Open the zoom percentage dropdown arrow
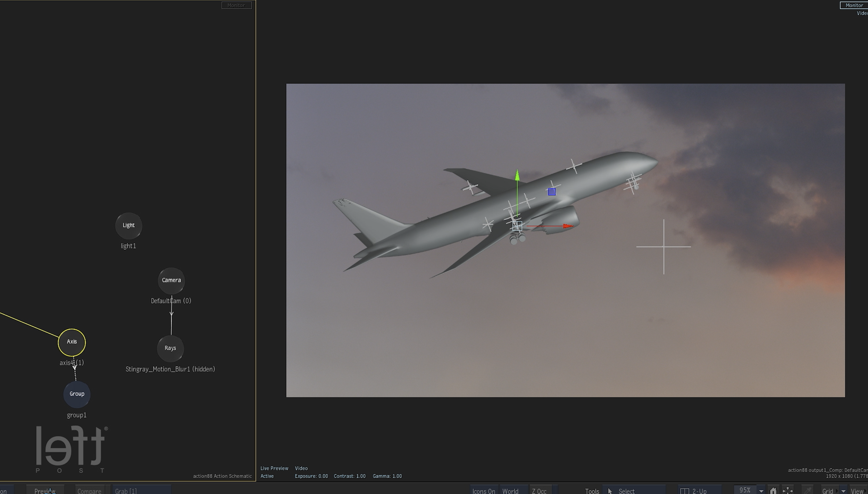Image resolution: width=868 pixels, height=494 pixels. click(761, 491)
